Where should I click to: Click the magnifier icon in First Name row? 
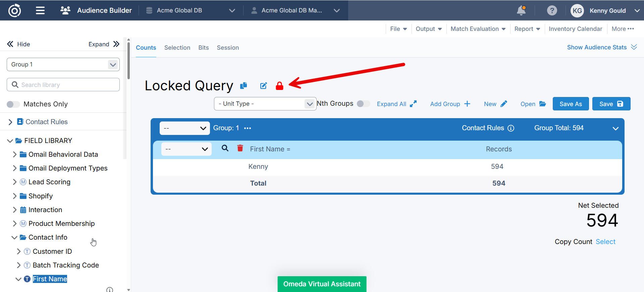(x=225, y=148)
